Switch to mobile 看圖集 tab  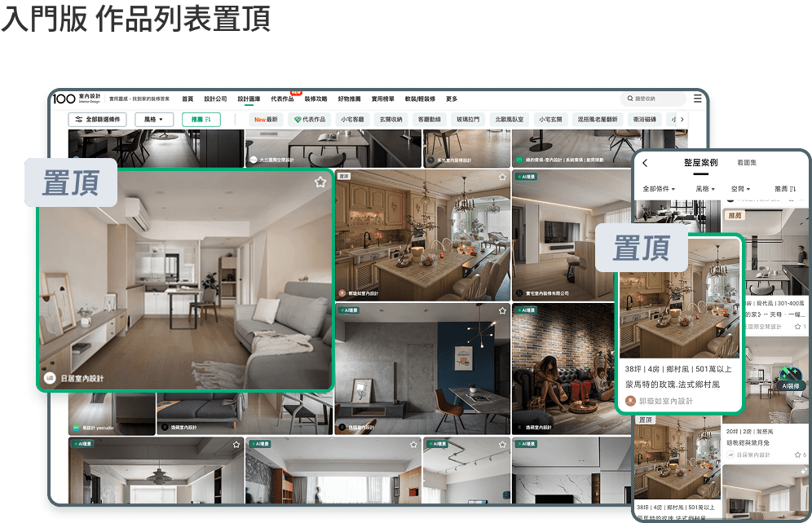click(747, 162)
